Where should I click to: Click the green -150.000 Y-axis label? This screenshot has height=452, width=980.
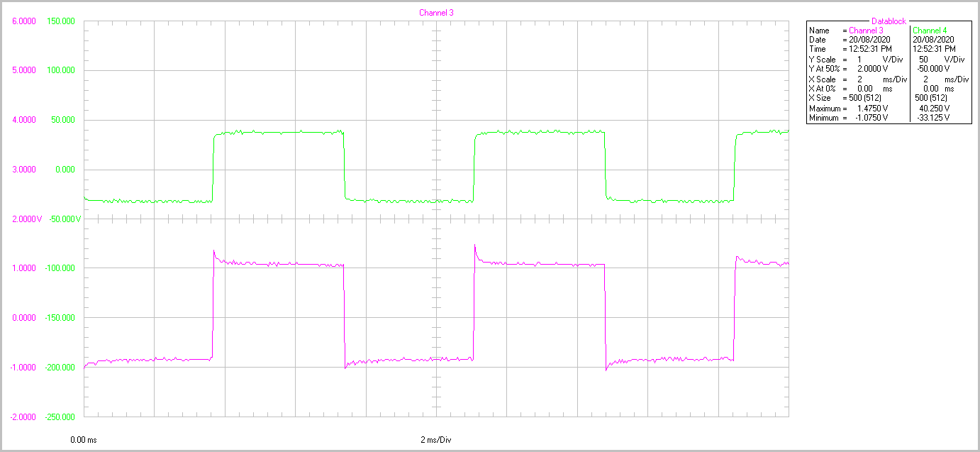click(60, 318)
